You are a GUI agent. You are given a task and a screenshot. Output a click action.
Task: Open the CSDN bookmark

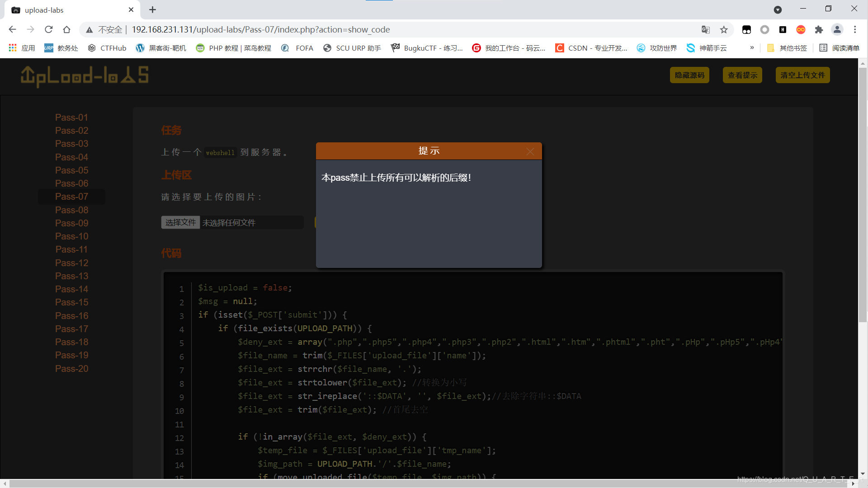coord(591,48)
